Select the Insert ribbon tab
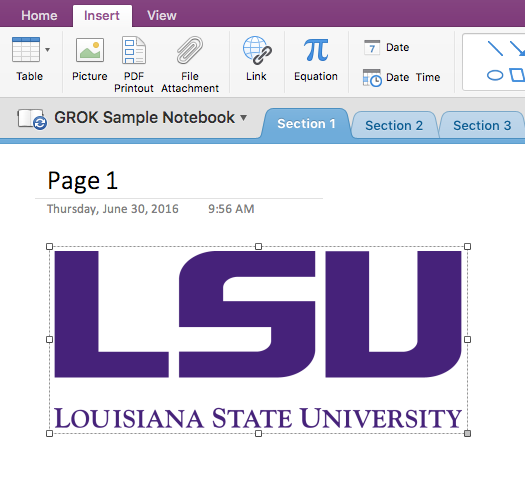The height and width of the screenshot is (485, 525). (x=102, y=15)
